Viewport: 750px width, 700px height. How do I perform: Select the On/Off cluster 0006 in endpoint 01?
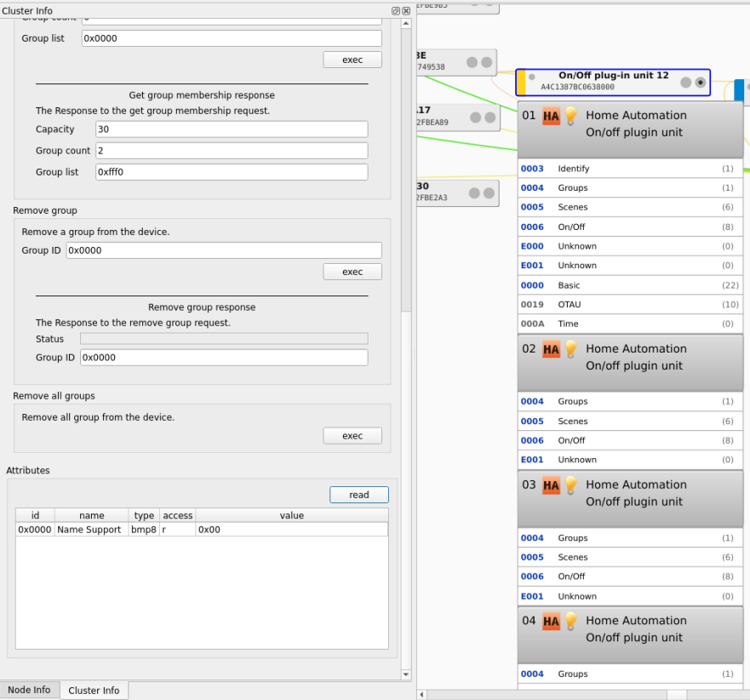click(x=631, y=227)
